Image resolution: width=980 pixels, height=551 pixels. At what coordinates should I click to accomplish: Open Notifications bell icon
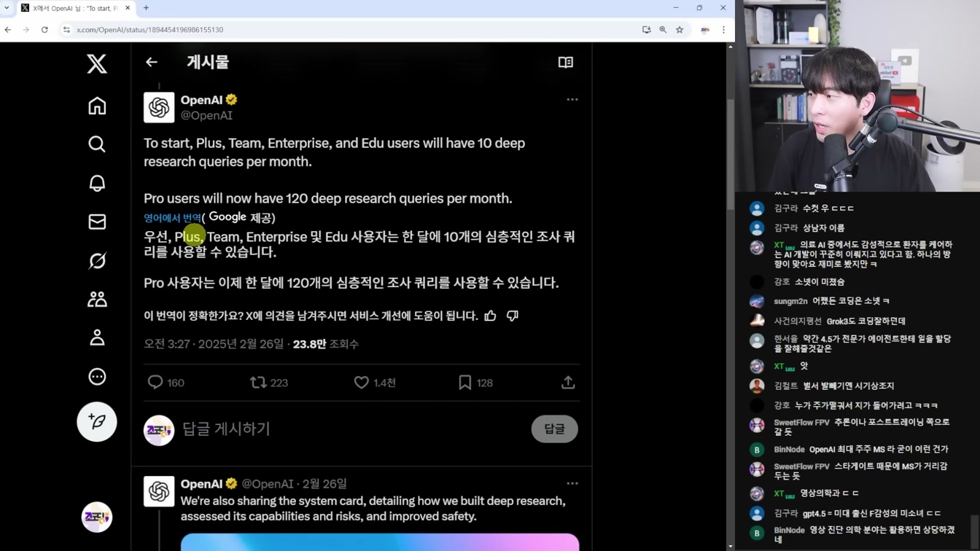[97, 183]
